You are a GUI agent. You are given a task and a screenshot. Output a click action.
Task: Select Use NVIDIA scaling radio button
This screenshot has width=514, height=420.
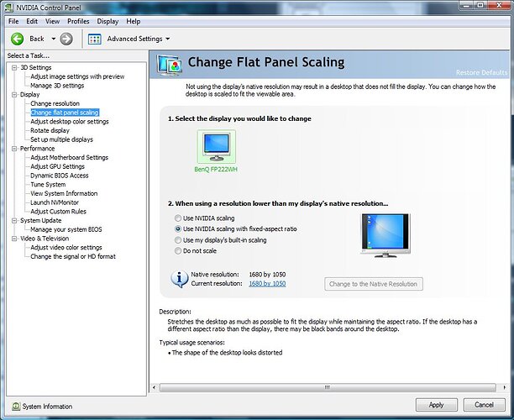177,218
